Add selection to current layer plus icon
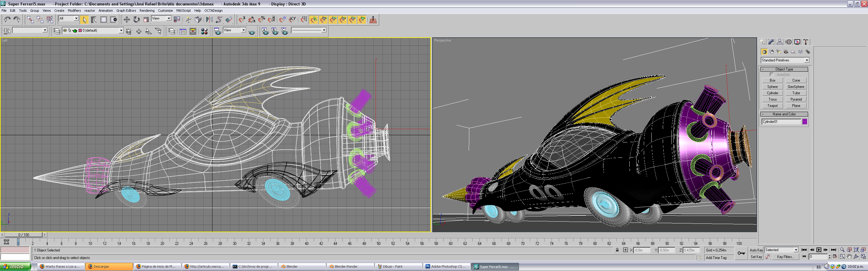868x271 pixels. point(139,31)
